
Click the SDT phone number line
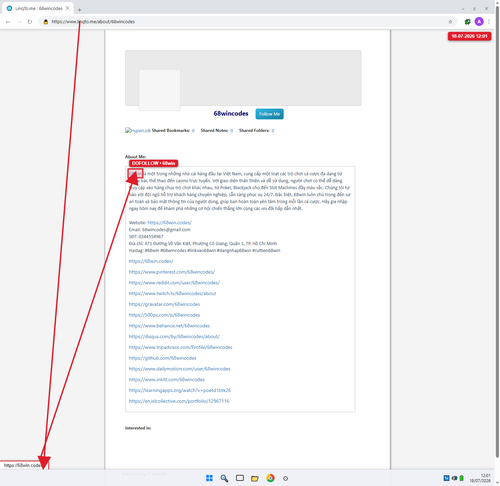coord(146,237)
